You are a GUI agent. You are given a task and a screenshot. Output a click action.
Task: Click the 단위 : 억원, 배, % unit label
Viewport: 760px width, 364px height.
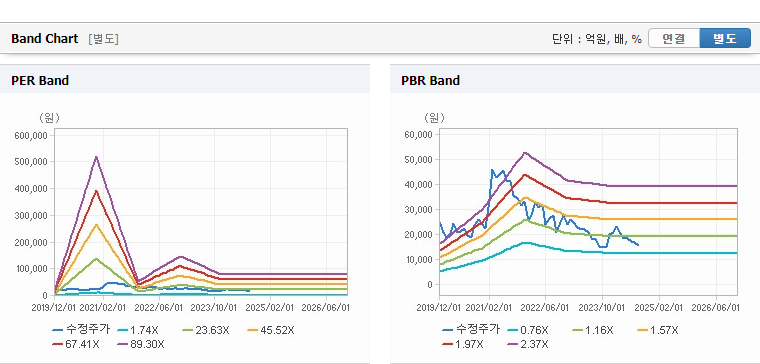(x=597, y=39)
